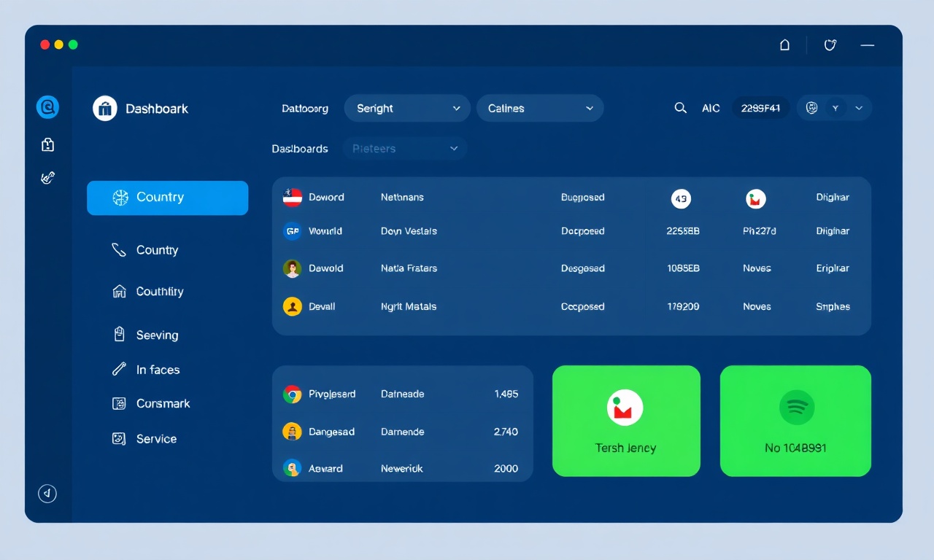The height and width of the screenshot is (560, 934).
Task: Click the 43 badge in first row
Action: 681,198
